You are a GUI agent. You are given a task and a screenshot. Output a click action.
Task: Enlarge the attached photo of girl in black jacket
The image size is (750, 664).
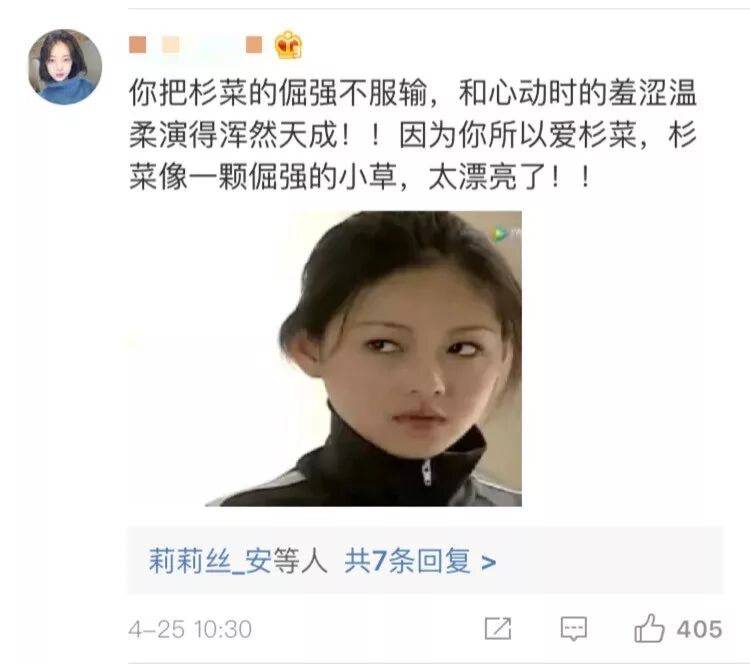coord(364,358)
